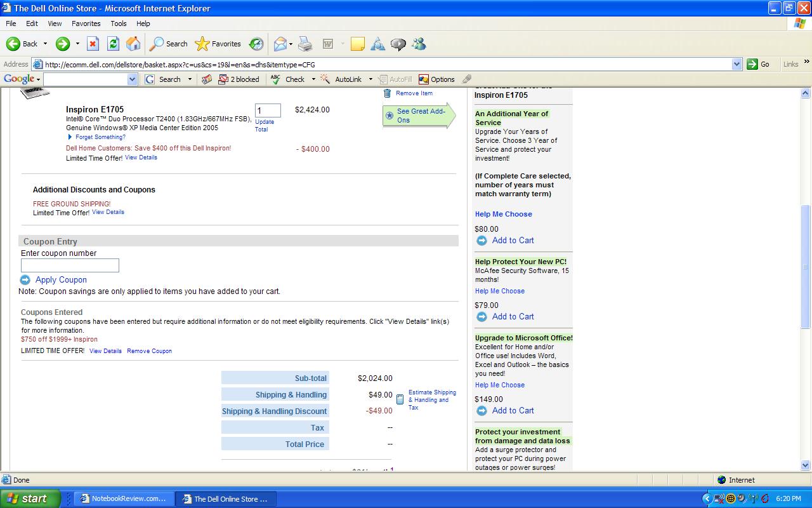
Task: Click the wireless signal tray icon
Action: 753,498
